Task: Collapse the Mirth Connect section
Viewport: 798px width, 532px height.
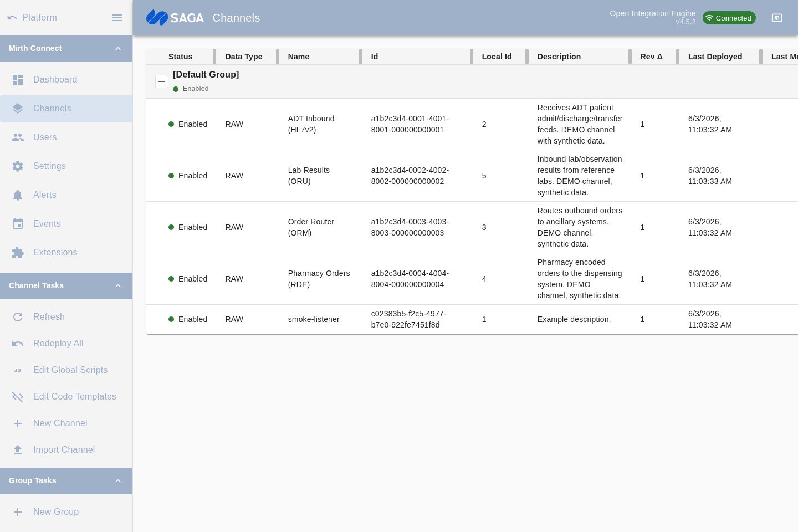Action: [x=118, y=49]
